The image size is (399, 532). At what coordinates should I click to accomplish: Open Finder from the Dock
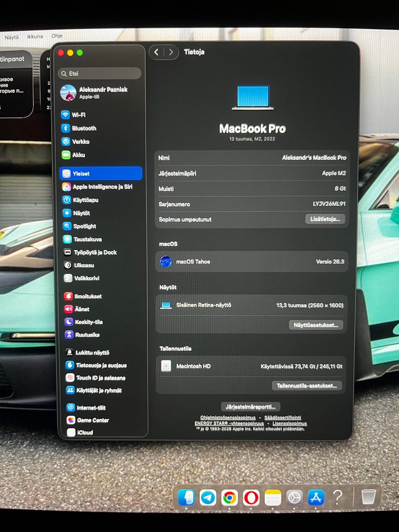(x=187, y=497)
